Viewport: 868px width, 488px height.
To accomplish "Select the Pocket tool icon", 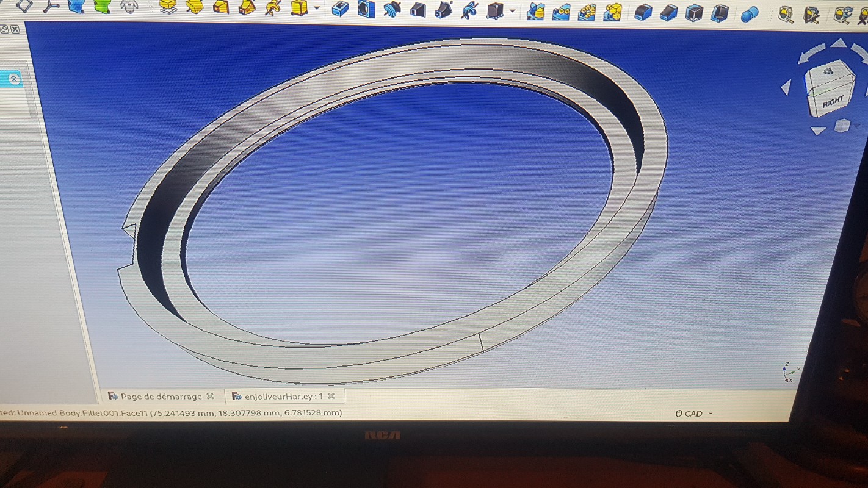I will pos(340,9).
